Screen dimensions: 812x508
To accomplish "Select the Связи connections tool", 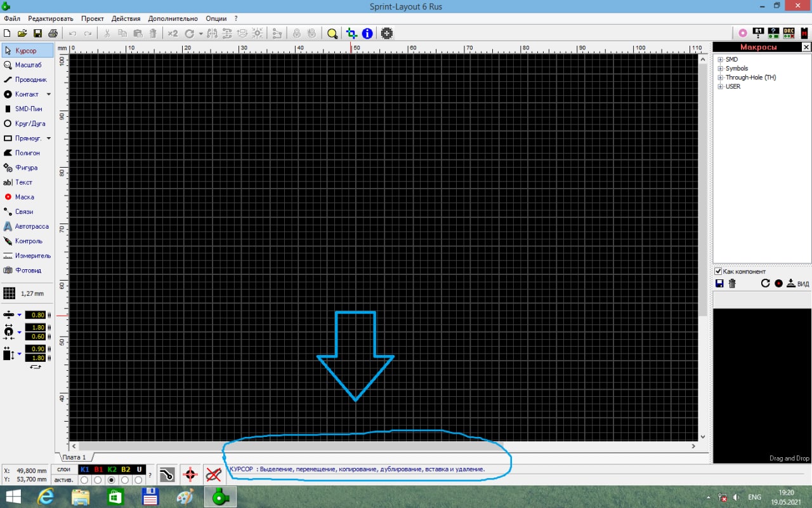I will click(x=27, y=211).
